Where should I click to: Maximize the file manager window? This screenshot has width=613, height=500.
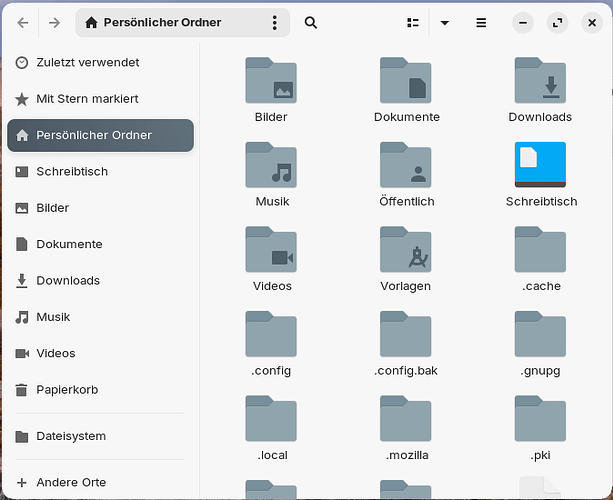coord(557,23)
